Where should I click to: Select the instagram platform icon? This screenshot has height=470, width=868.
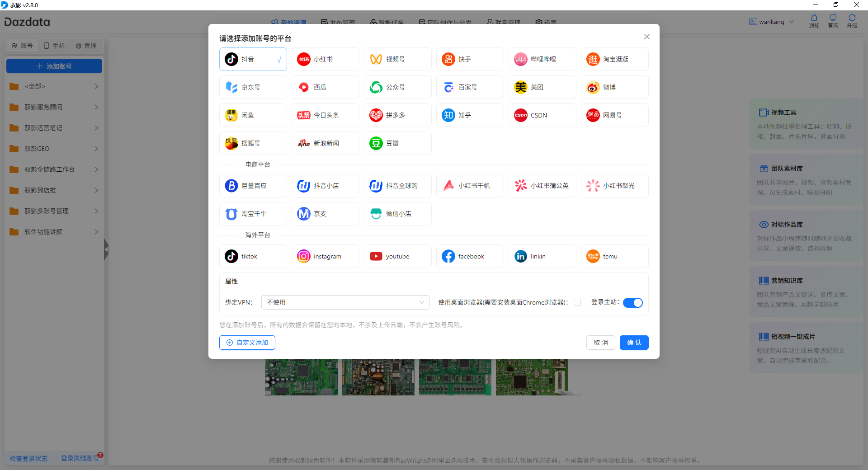coord(304,256)
